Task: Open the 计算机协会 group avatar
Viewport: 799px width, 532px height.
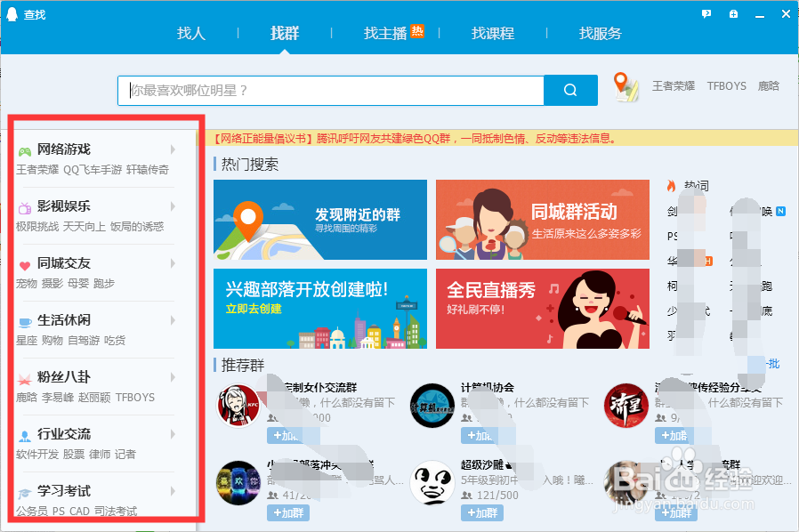Action: (x=432, y=406)
